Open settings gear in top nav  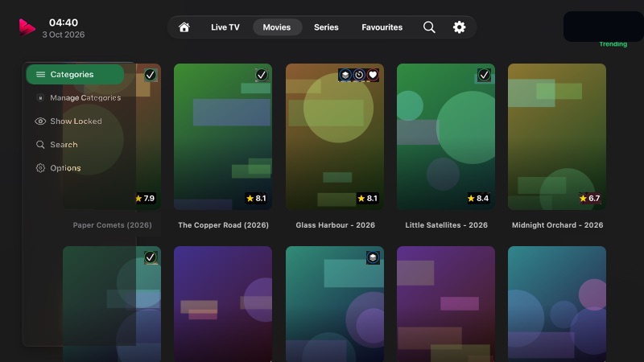459,27
